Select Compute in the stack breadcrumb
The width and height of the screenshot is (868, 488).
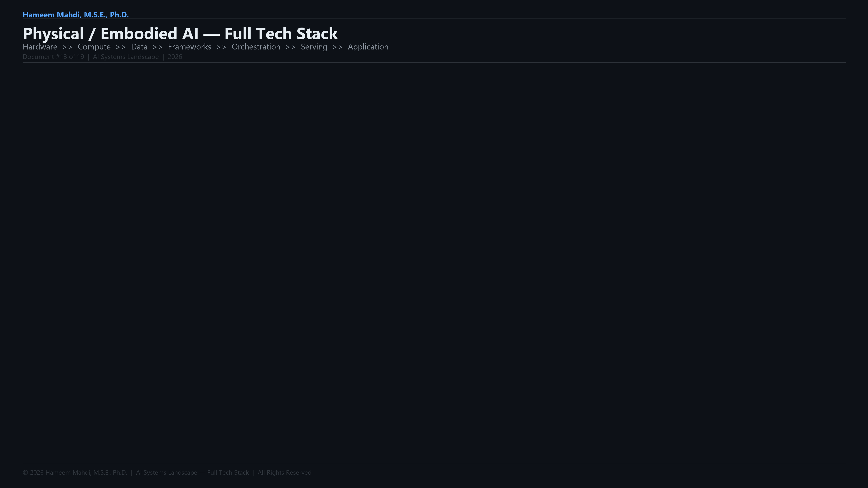[94, 47]
